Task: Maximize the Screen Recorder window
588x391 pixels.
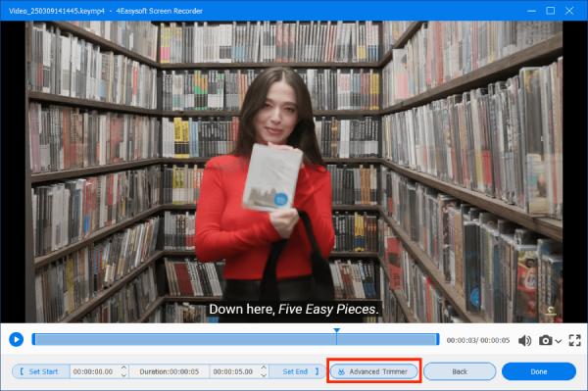Action: click(551, 11)
